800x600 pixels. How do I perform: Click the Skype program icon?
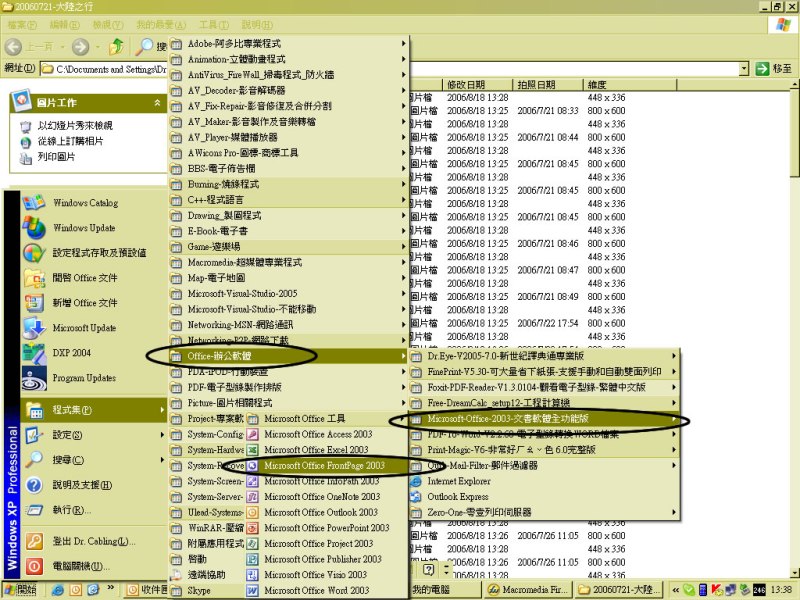click(176, 591)
